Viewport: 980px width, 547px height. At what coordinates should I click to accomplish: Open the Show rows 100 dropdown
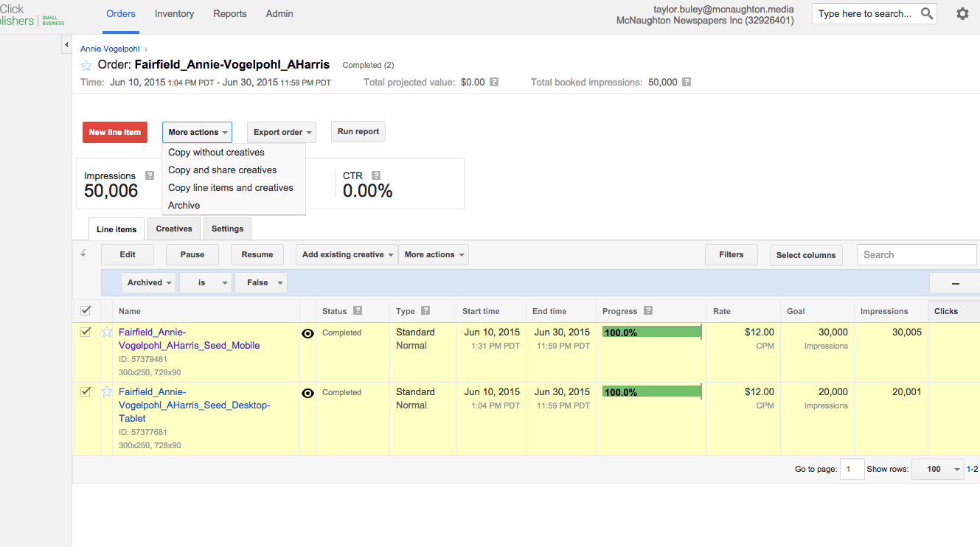coord(937,470)
